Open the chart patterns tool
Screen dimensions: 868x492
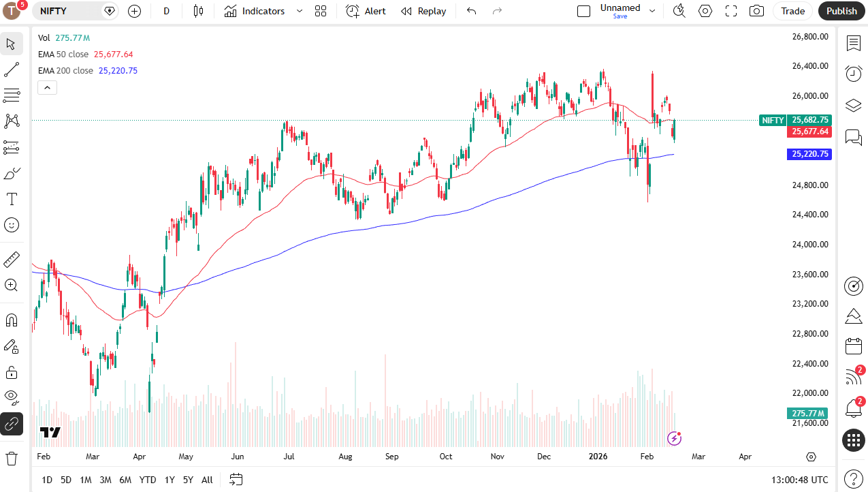(x=12, y=121)
